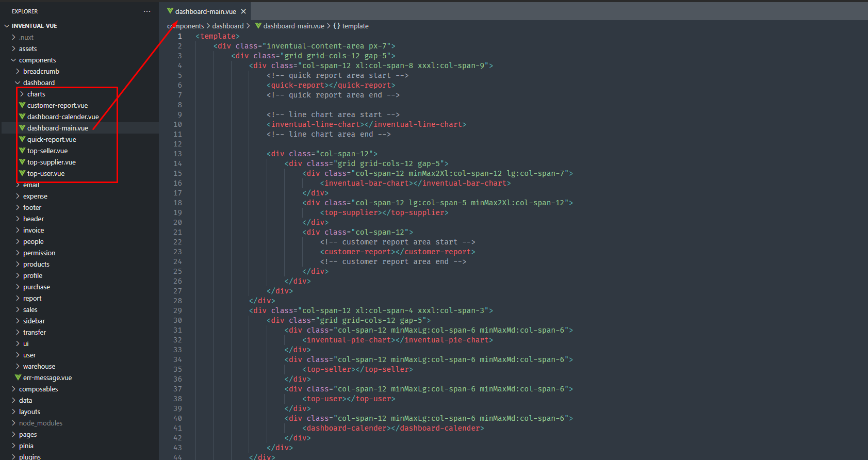Expand the permission folder
The image size is (868, 460).
tap(18, 253)
